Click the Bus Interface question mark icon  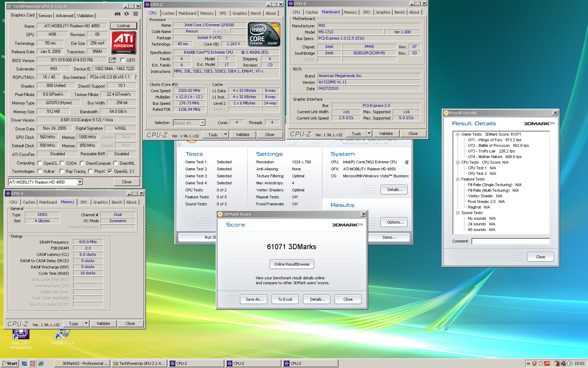coord(135,77)
